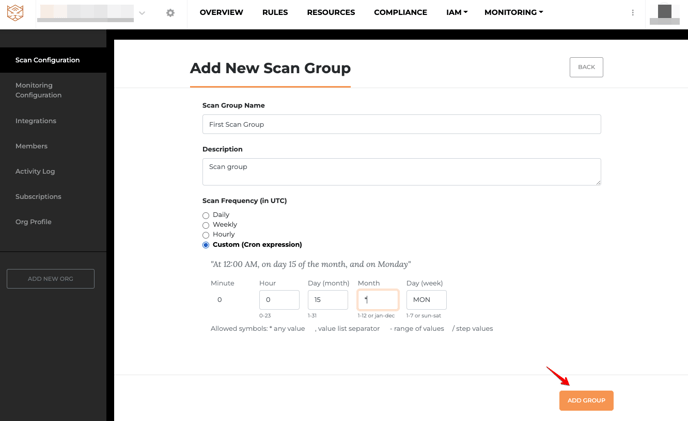Select the Daily frequency radio

pos(205,215)
